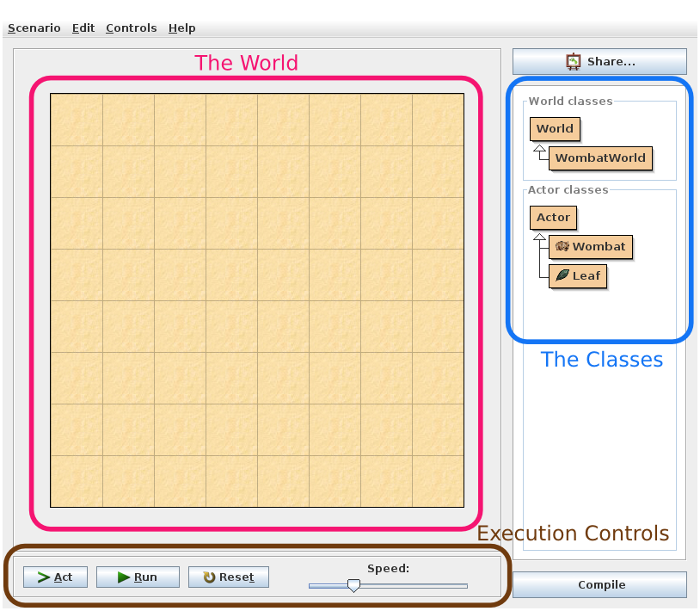Select the Actor class
Image resolution: width=700 pixels, height=611 pixels.
pyautogui.click(x=553, y=217)
